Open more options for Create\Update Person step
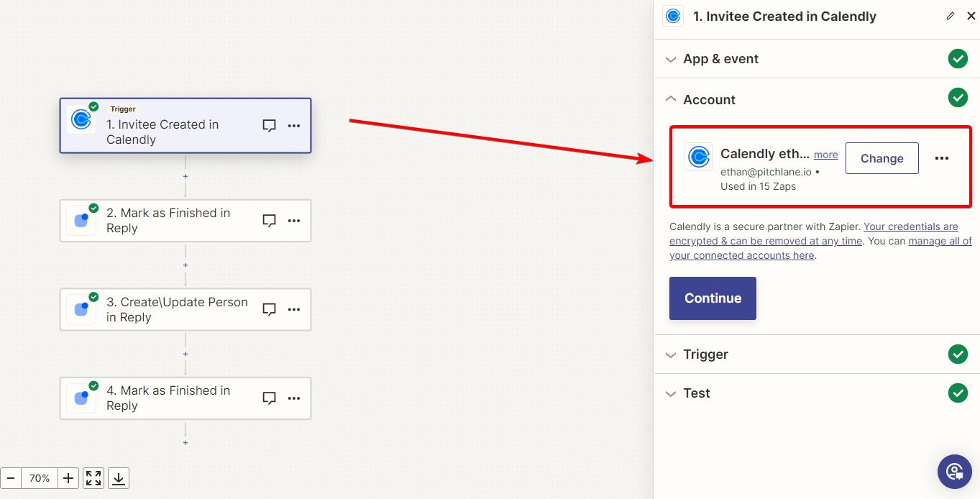The width and height of the screenshot is (980, 499). click(294, 309)
